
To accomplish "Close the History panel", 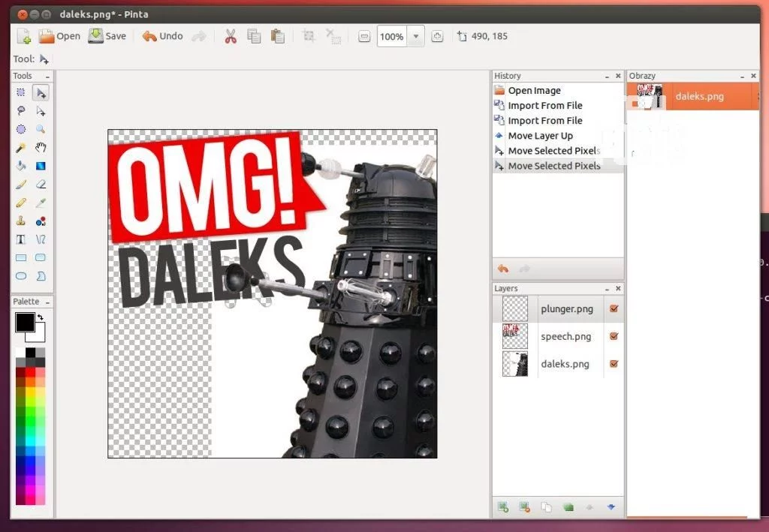I will point(618,77).
